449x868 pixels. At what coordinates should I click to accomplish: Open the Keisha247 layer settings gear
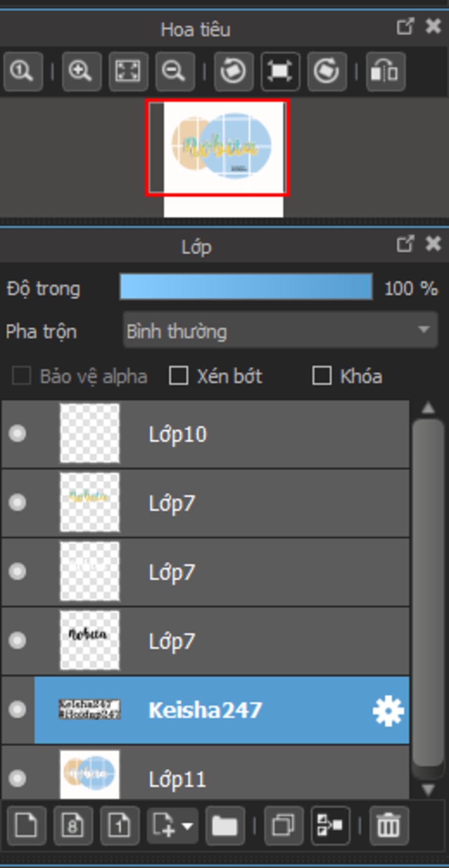point(388,710)
